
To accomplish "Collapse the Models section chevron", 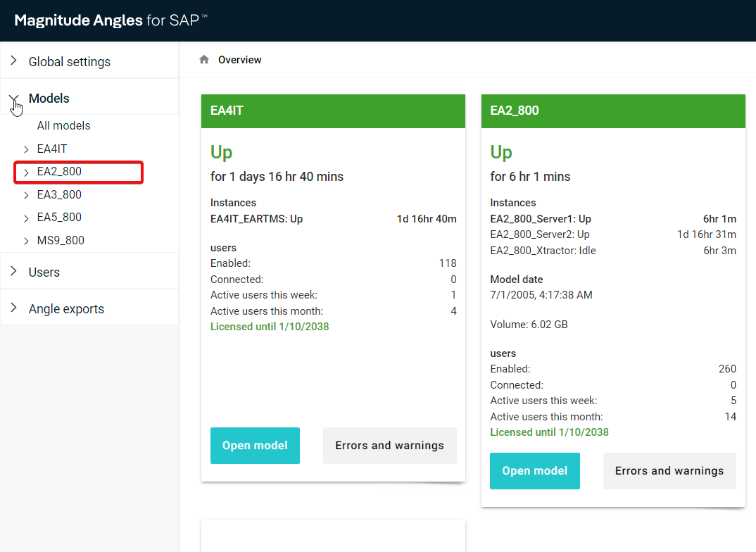I will [14, 99].
